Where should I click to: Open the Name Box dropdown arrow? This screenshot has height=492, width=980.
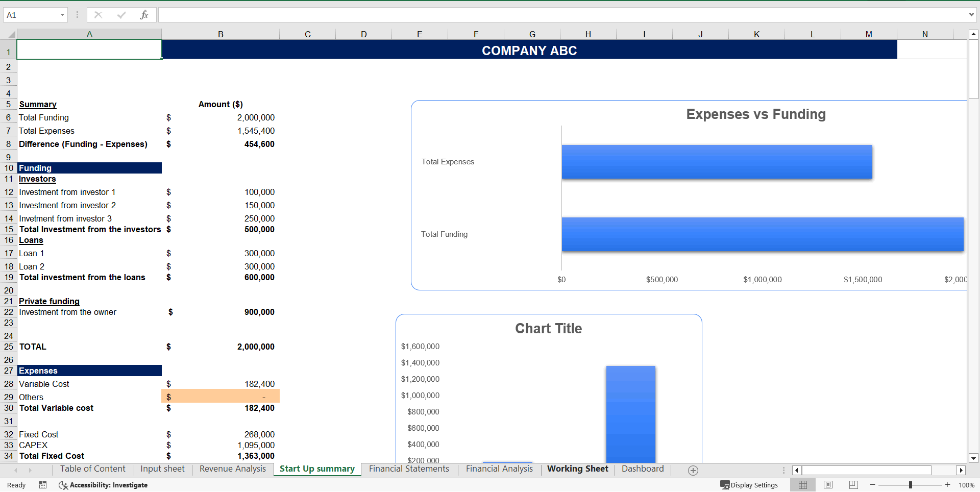coord(62,15)
